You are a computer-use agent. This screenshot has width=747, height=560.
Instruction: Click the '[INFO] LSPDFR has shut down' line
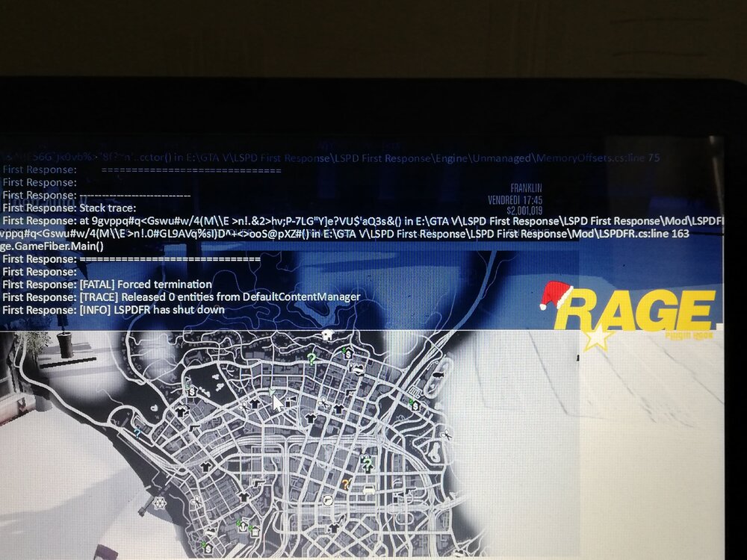(x=152, y=310)
